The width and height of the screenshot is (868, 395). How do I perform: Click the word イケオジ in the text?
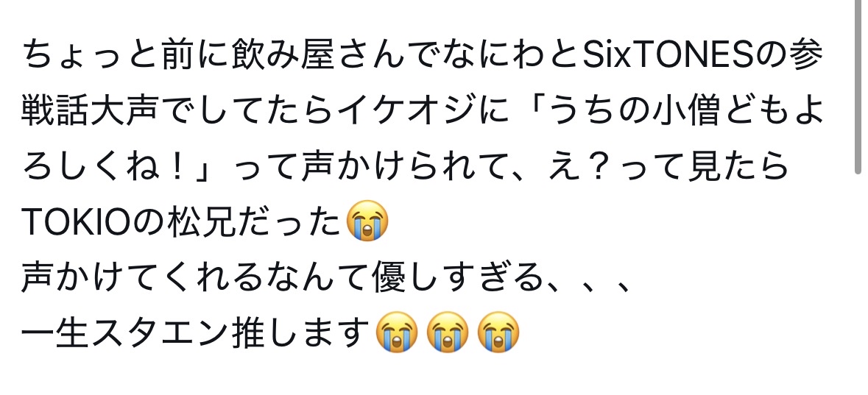[x=407, y=110]
